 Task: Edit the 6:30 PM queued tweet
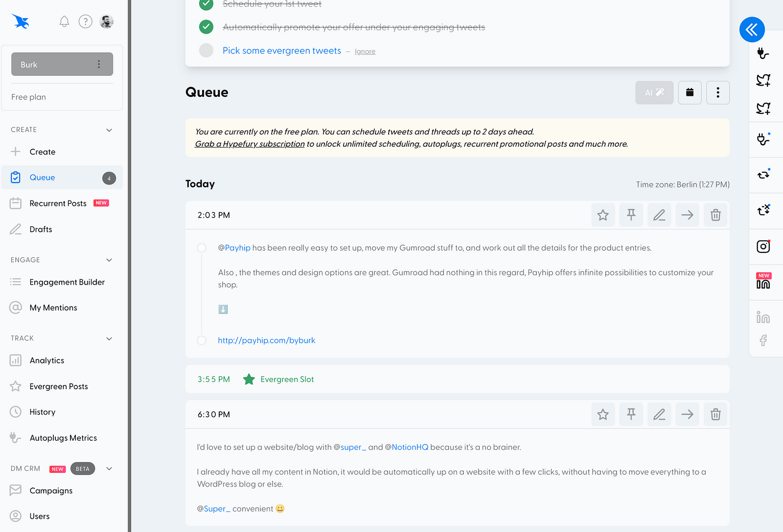tap(659, 415)
